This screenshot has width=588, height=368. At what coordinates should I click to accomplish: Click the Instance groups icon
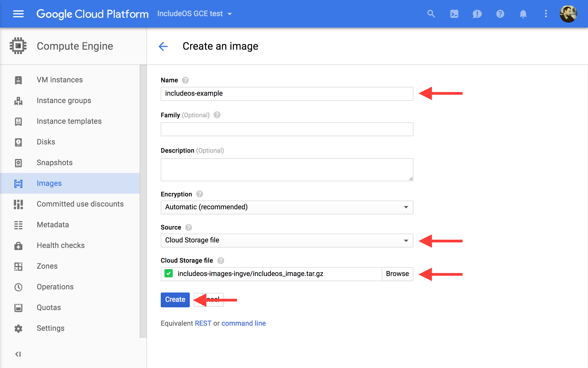tap(18, 101)
